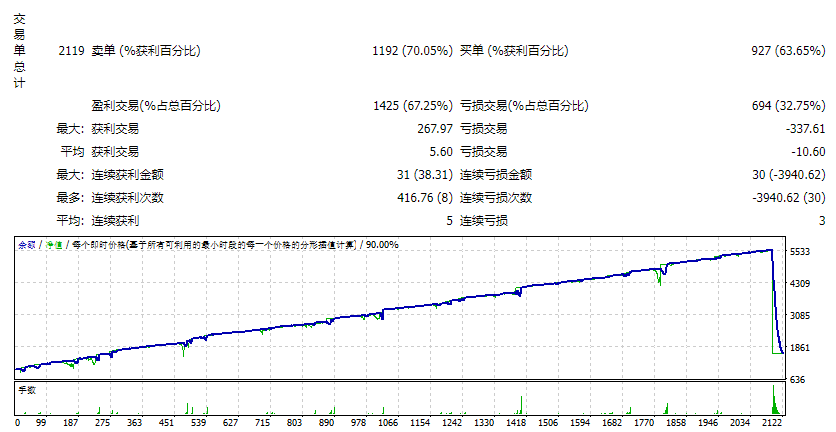Select the 694 (32.75%) losing trades value
The width and height of the screenshot is (836, 432).
pos(789,106)
